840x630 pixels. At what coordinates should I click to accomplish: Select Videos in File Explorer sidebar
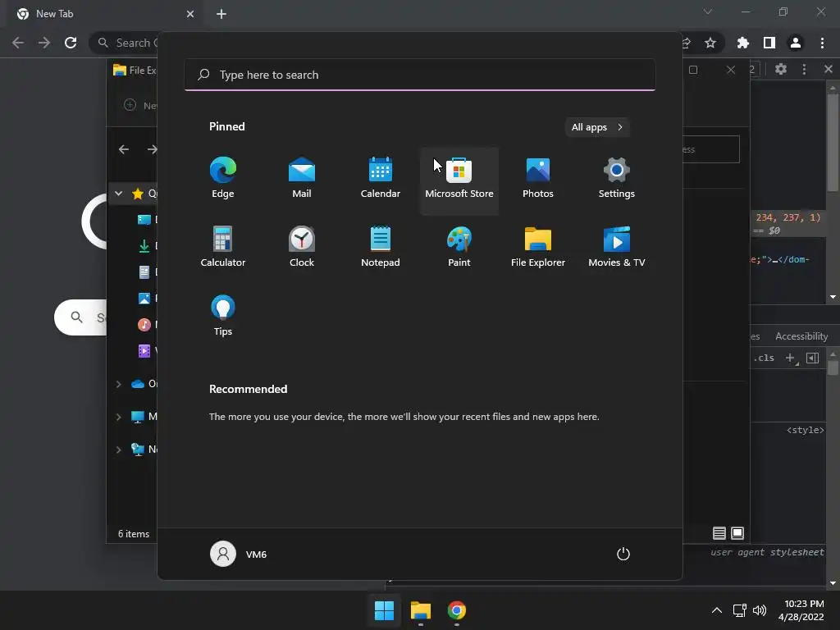[x=148, y=351]
